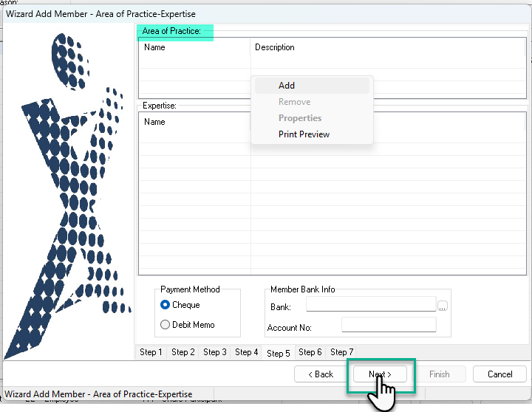Open the Bank browse ellipsis button
This screenshot has width=532, height=412.
pyautogui.click(x=443, y=306)
